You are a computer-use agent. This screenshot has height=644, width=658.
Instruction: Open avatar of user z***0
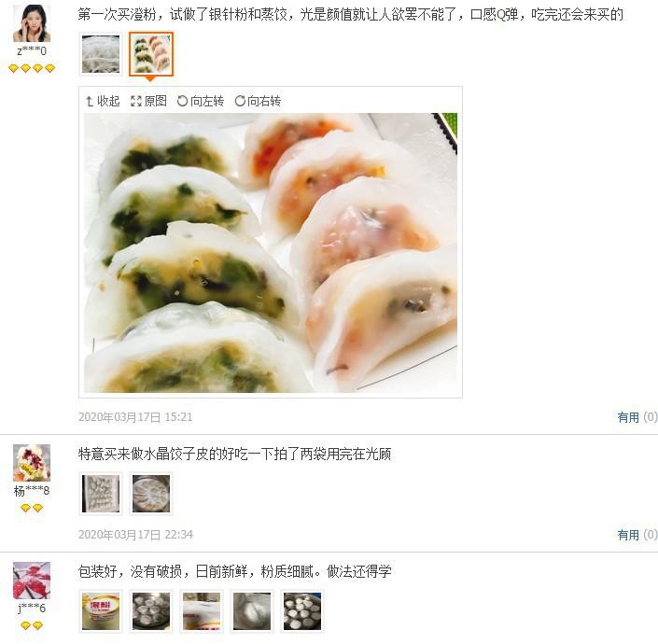coord(32,23)
